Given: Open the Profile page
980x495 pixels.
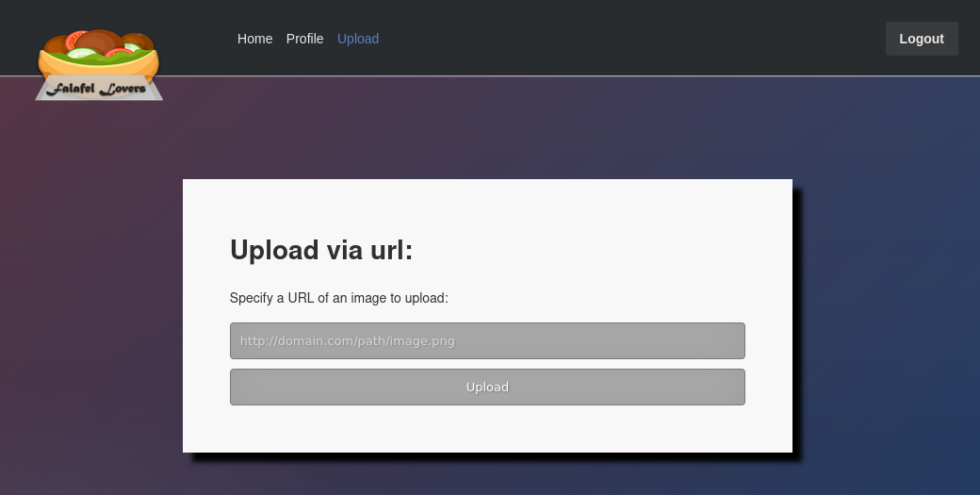Looking at the screenshot, I should 304,39.
